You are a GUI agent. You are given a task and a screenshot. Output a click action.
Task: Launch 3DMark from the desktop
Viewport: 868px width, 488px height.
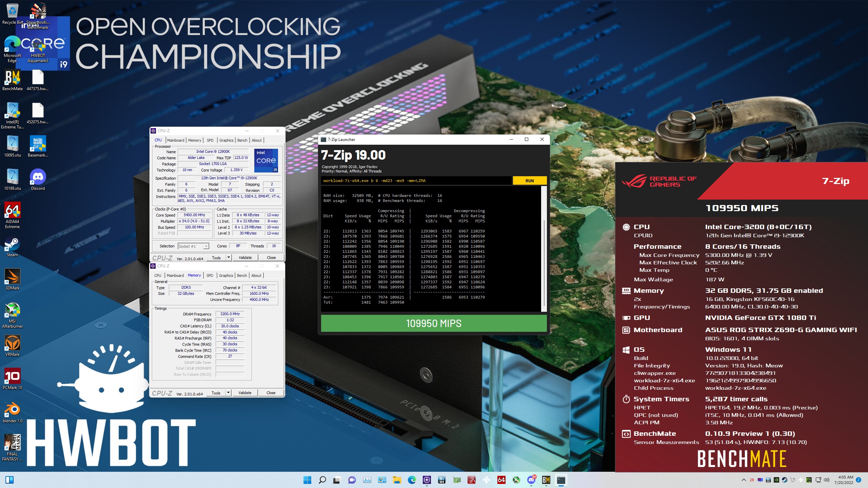coord(13,279)
